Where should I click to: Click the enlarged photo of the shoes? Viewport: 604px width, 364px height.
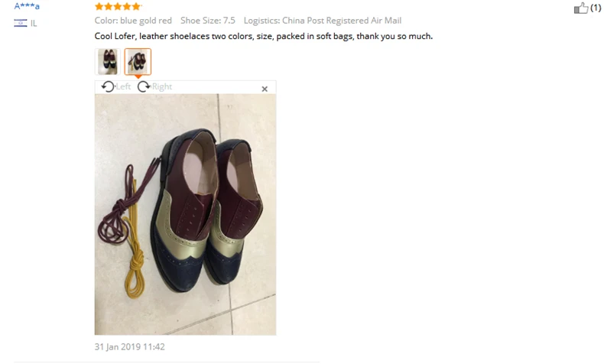coord(185,215)
